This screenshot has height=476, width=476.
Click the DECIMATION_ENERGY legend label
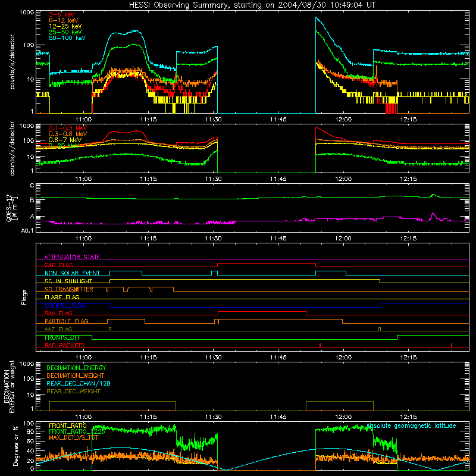click(76, 368)
